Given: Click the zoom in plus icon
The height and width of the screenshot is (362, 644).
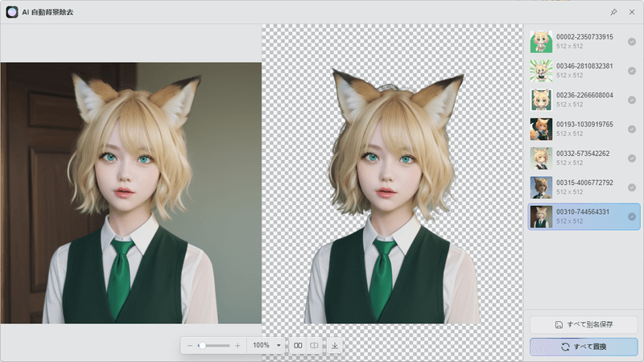Looking at the screenshot, I should tap(237, 345).
